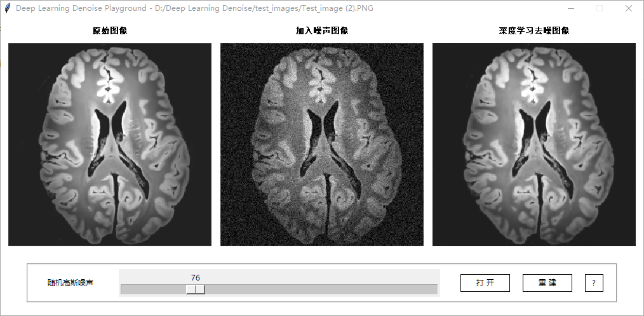This screenshot has width=644, height=316.
Task: Click the 重建 button
Action: click(547, 283)
